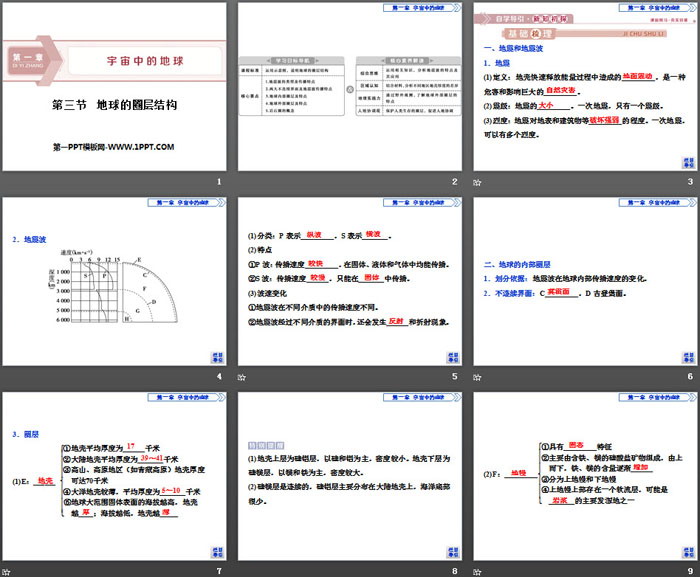Click the right table in slide 2
This screenshot has width=700, height=577.
[408, 86]
